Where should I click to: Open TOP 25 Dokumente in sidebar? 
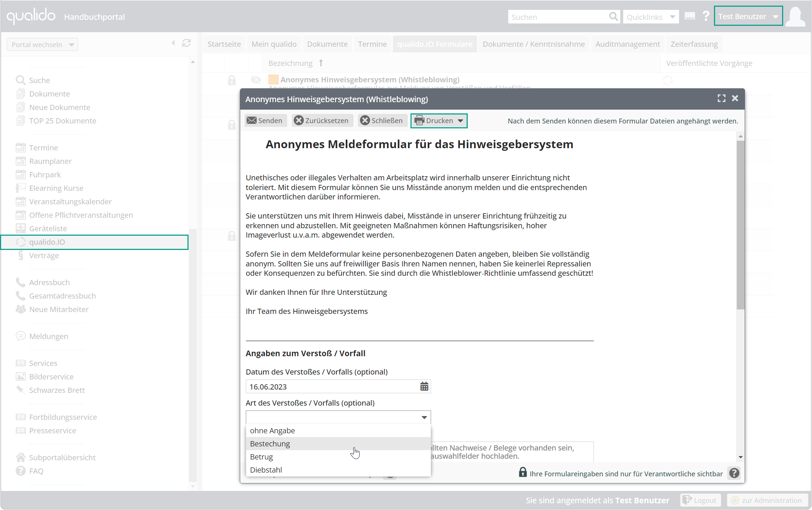62,121
